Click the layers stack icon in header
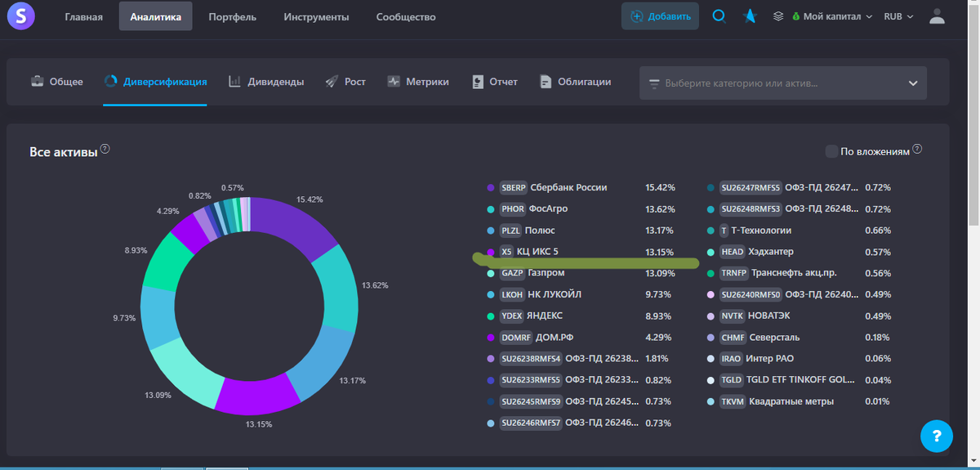 pyautogui.click(x=778, y=16)
